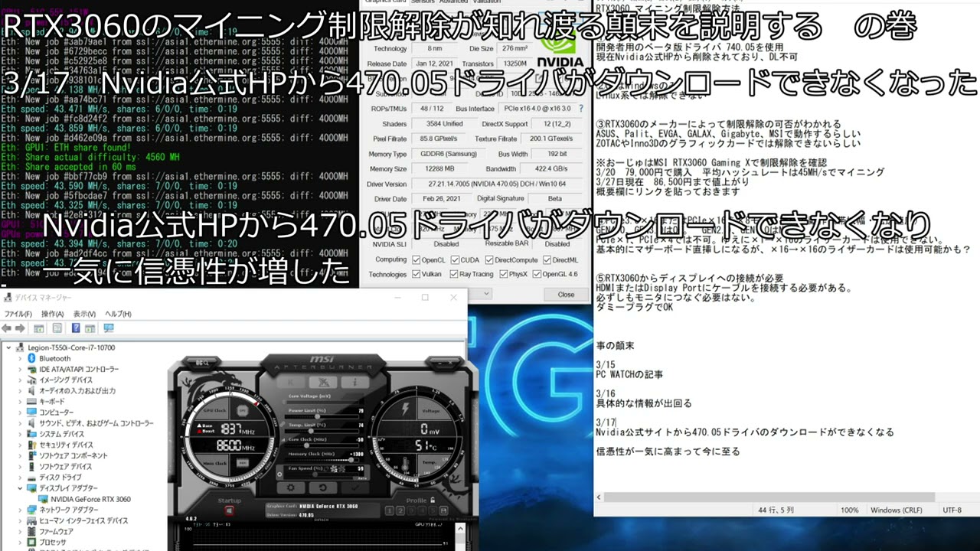Click the Afterburner information 'i' button
The height and width of the screenshot is (551, 980).
pos(354,382)
